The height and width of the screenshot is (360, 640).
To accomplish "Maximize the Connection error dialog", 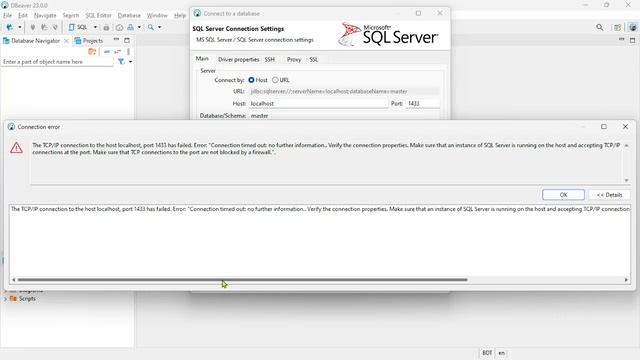I will click(604, 127).
